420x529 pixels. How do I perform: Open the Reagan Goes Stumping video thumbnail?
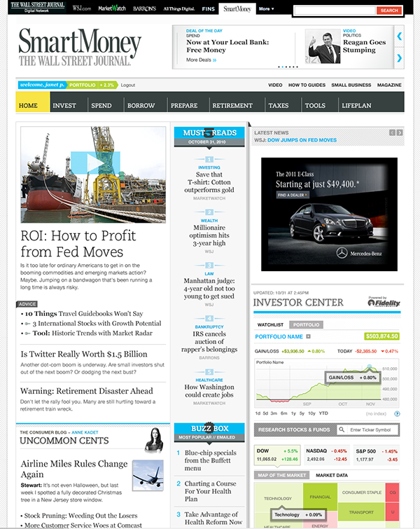[323, 46]
